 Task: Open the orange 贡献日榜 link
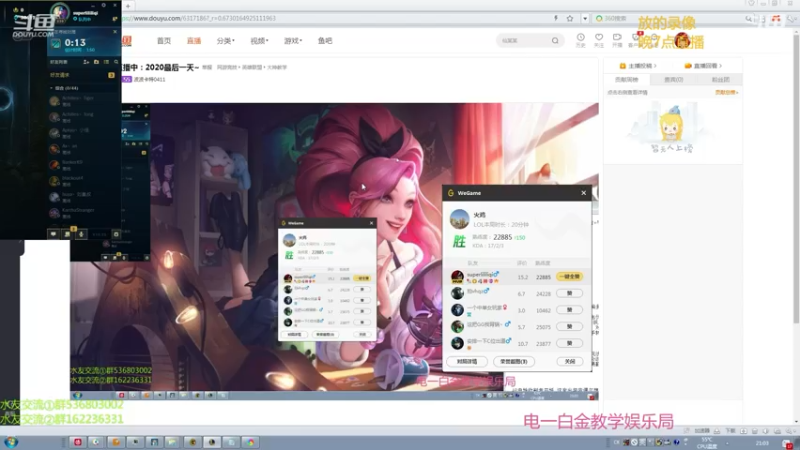point(727,92)
